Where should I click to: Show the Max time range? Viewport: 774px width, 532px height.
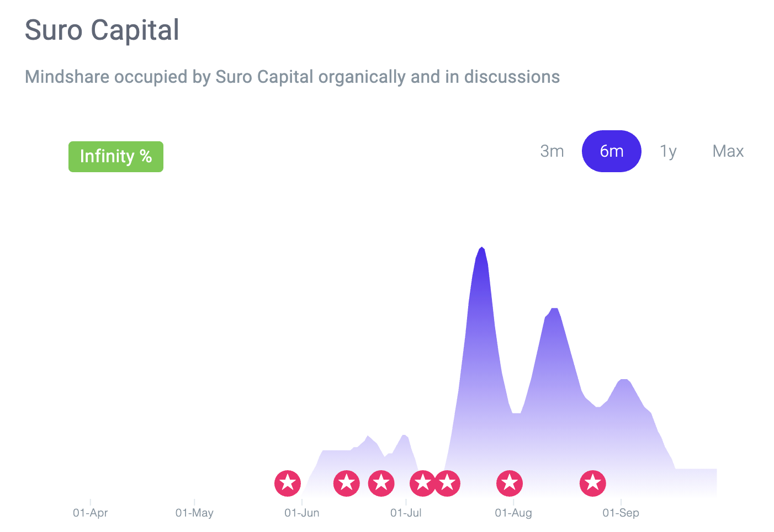pos(728,151)
